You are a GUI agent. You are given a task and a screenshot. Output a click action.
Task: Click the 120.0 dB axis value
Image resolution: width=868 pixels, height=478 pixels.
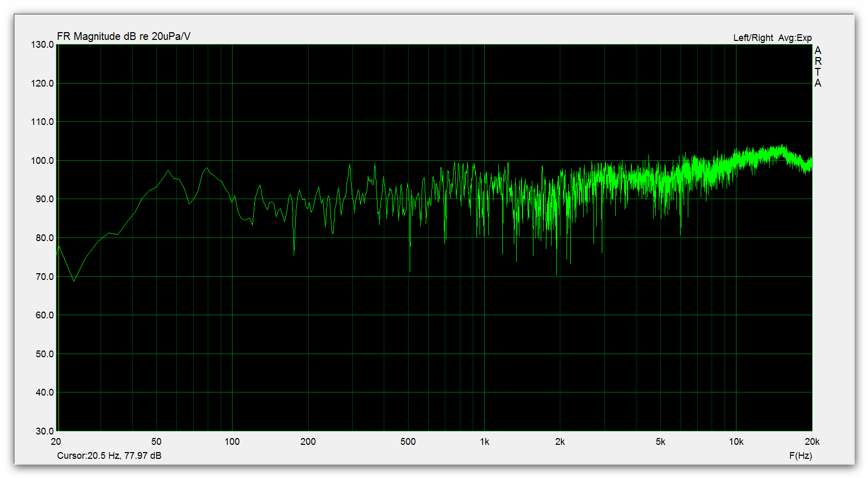pyautogui.click(x=42, y=83)
